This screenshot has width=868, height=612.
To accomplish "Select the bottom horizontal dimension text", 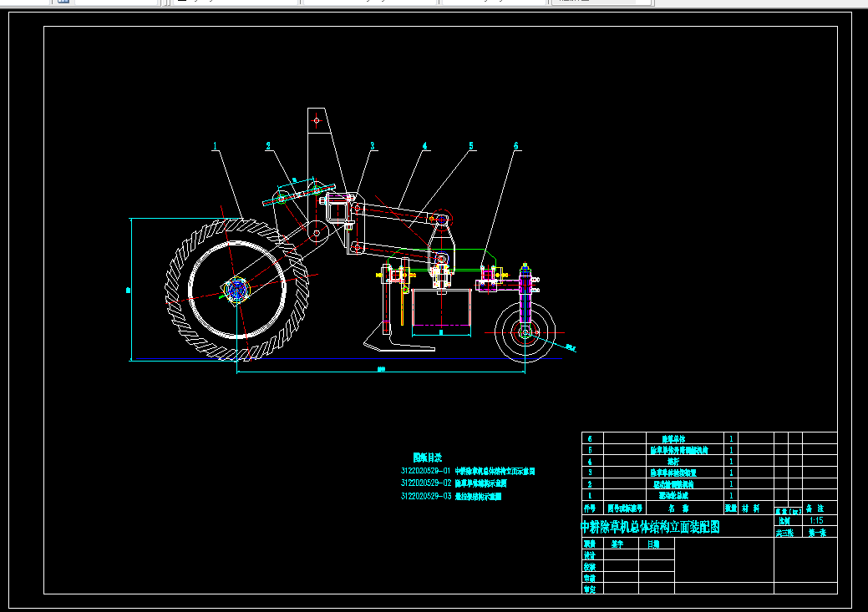I will coord(380,368).
